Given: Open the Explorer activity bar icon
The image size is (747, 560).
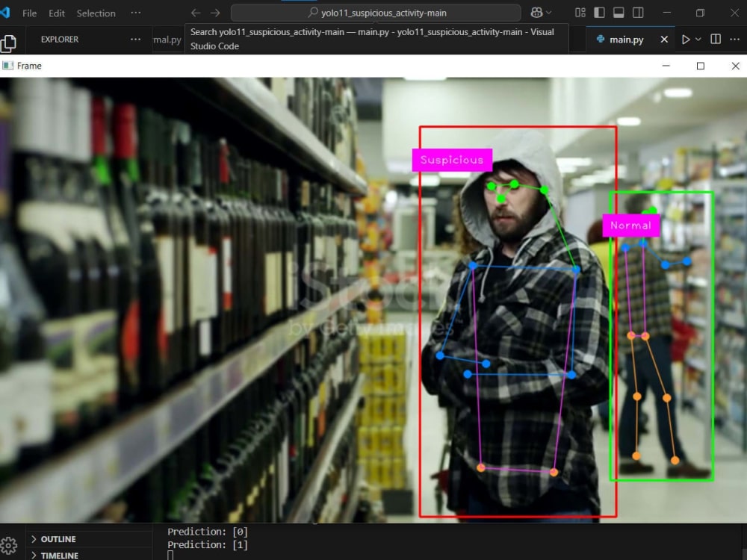Looking at the screenshot, I should [x=8, y=43].
